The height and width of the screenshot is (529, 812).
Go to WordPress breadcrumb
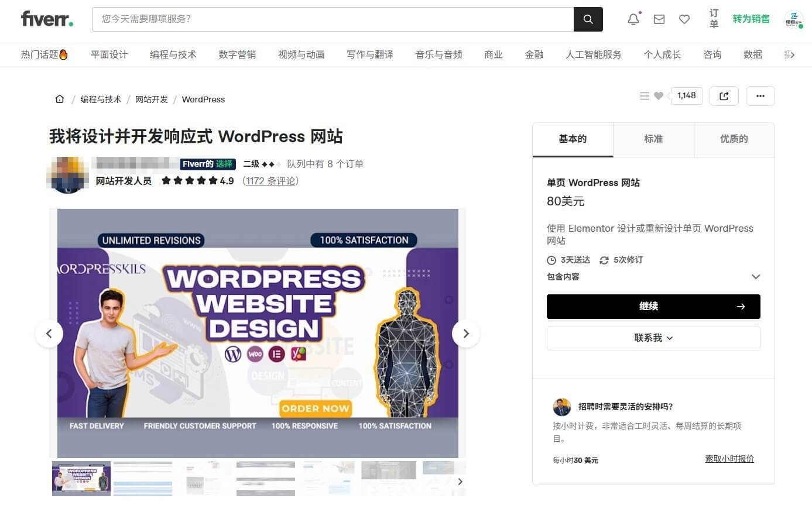203,99
